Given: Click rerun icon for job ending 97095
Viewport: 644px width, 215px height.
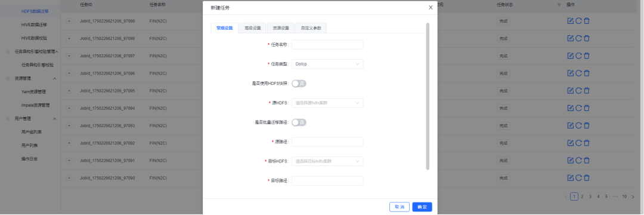Looking at the screenshot, I should pos(578,90).
